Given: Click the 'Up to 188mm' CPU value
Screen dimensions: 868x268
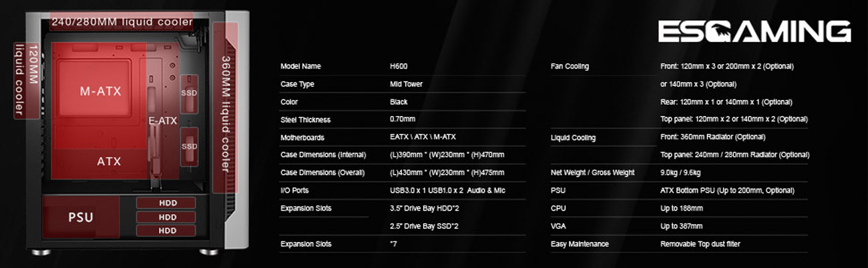Looking at the screenshot, I should (681, 209).
